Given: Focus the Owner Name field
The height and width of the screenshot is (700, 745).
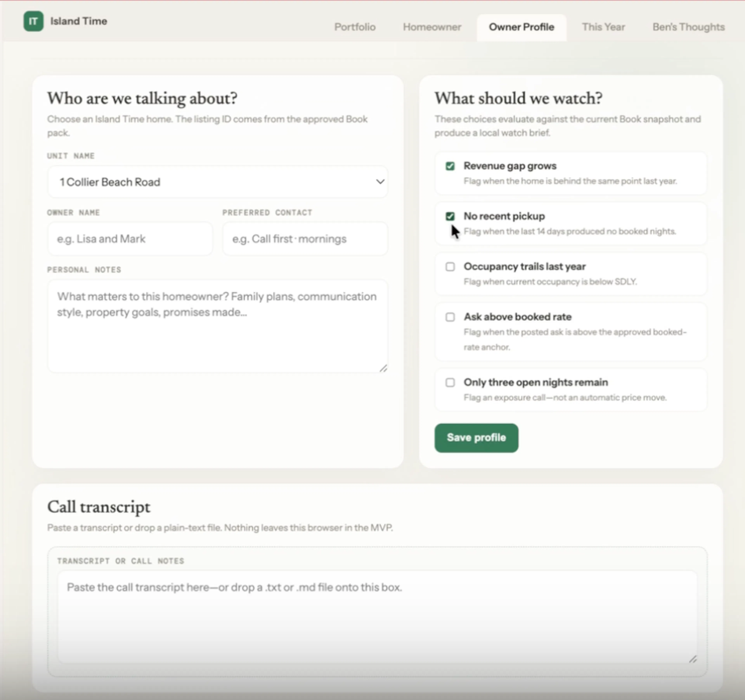Looking at the screenshot, I should 130,239.
